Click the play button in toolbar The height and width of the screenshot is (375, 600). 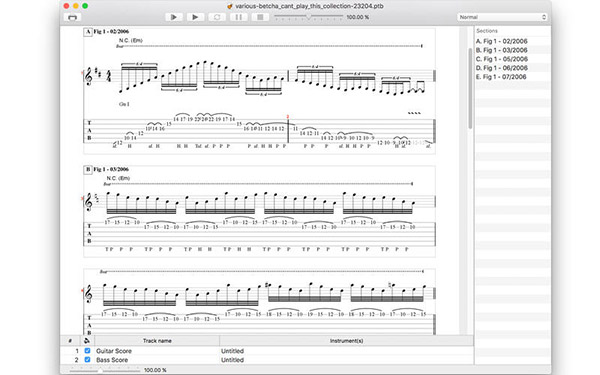(x=195, y=17)
